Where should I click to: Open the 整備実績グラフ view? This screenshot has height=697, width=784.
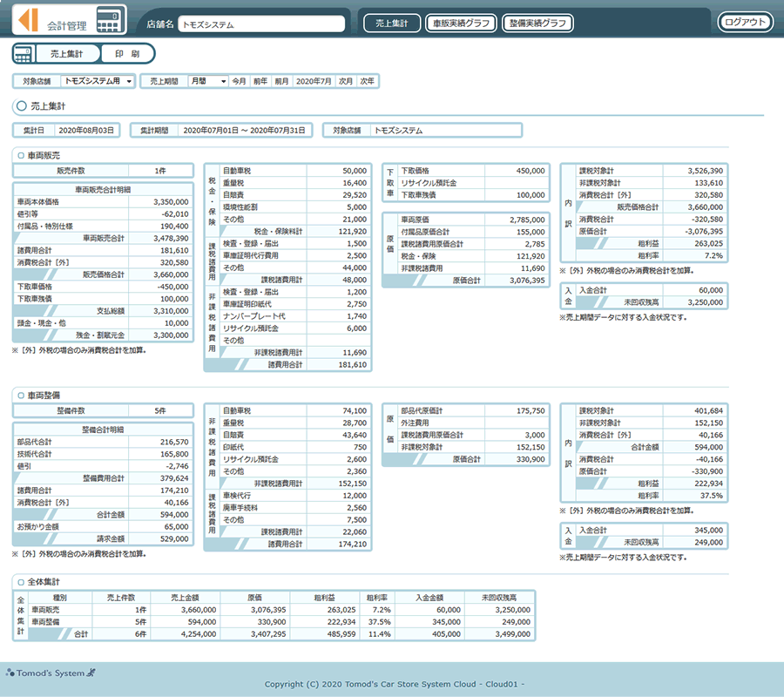(x=537, y=23)
